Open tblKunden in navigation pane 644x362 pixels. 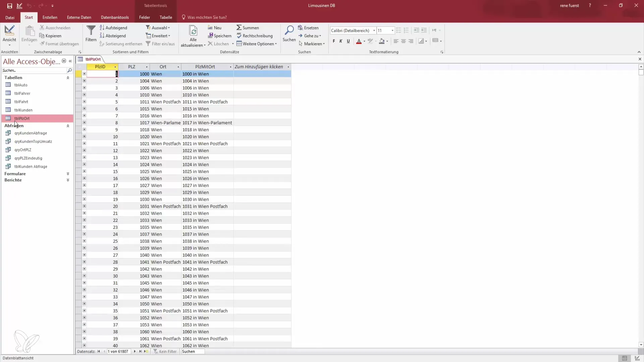23,110
